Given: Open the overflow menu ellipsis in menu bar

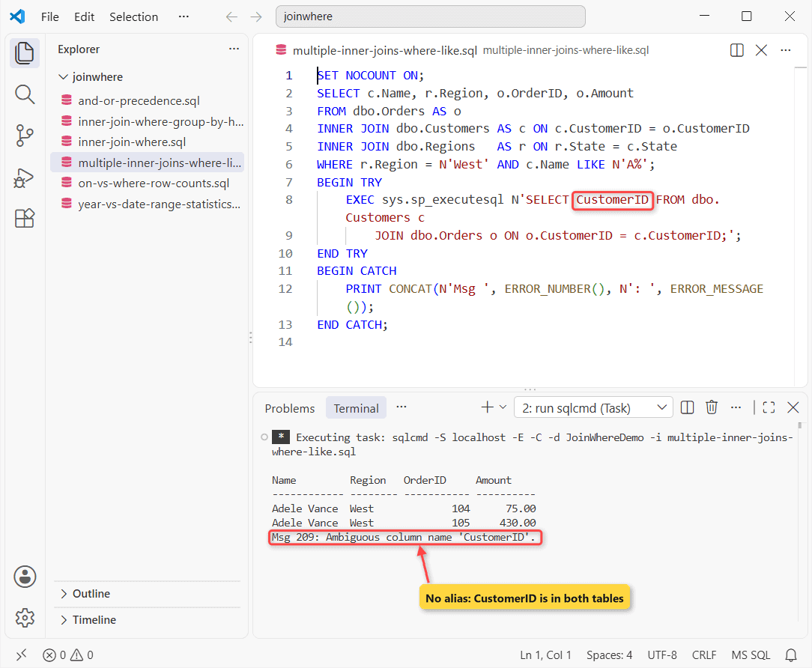Looking at the screenshot, I should click(184, 16).
